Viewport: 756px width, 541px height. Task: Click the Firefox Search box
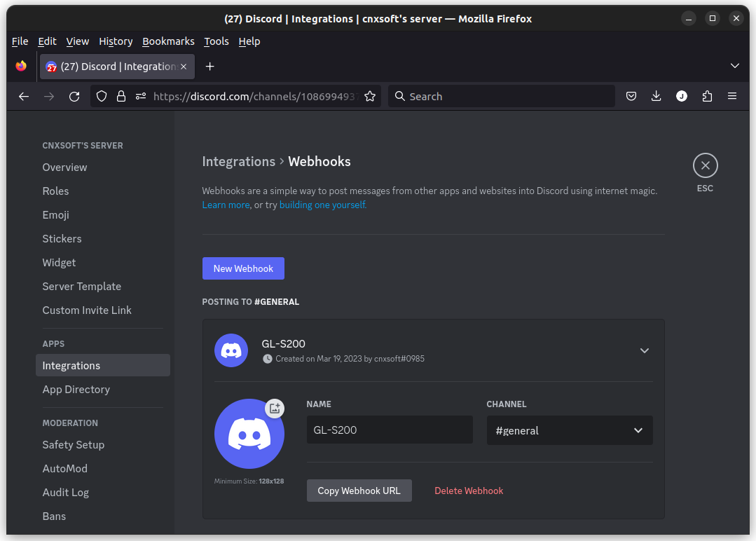tap(502, 97)
